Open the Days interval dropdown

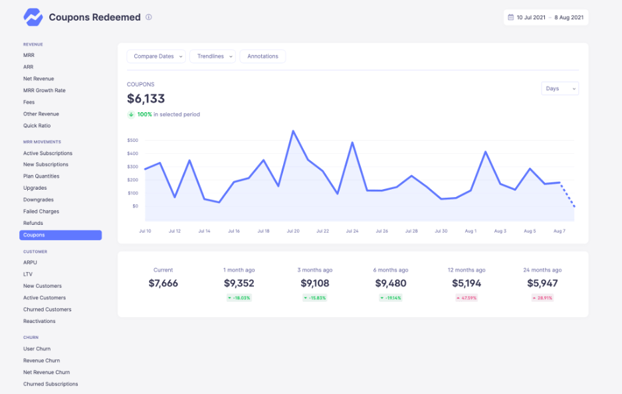click(560, 88)
